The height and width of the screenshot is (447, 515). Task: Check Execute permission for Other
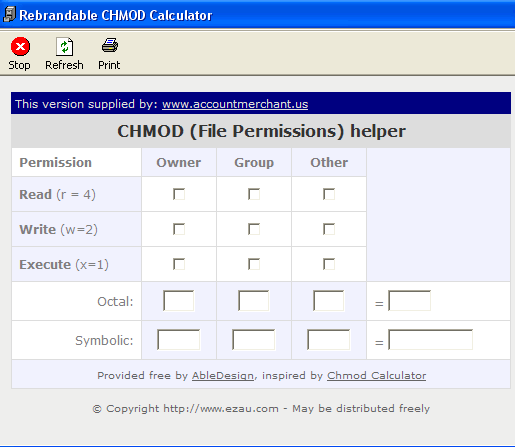[x=329, y=264]
